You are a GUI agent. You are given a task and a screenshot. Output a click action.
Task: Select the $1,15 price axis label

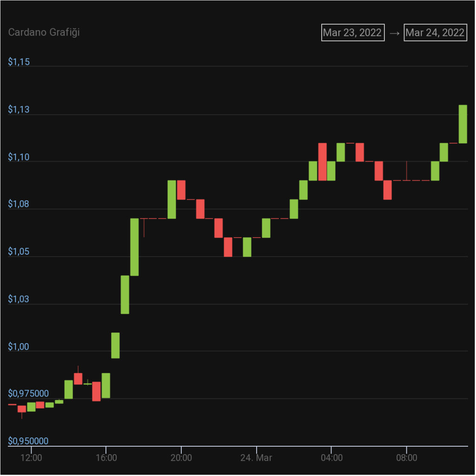19,62
